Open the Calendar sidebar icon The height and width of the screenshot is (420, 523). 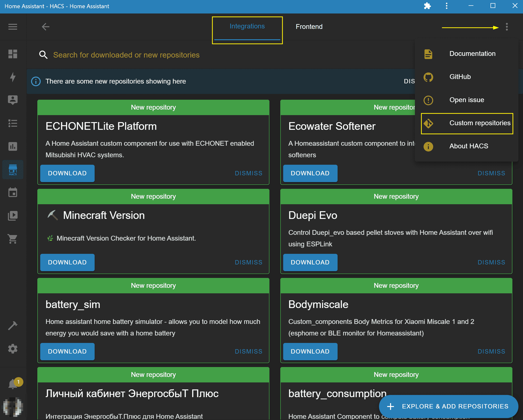tap(13, 192)
